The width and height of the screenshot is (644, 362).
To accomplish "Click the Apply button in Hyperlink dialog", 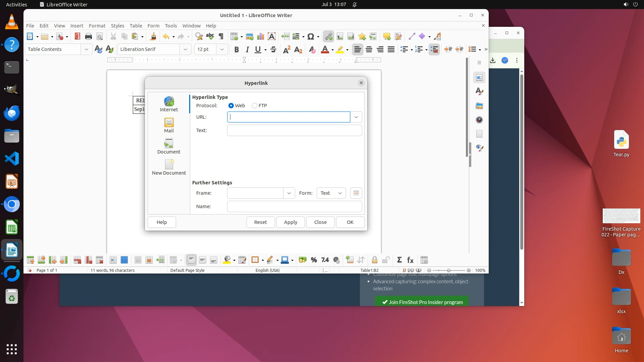I will (x=290, y=222).
